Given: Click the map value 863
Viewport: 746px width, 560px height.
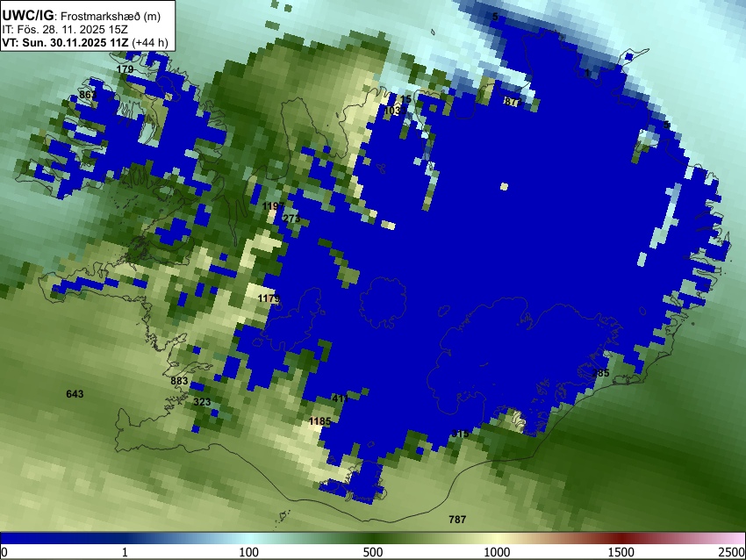Looking at the screenshot, I should 88,95.
